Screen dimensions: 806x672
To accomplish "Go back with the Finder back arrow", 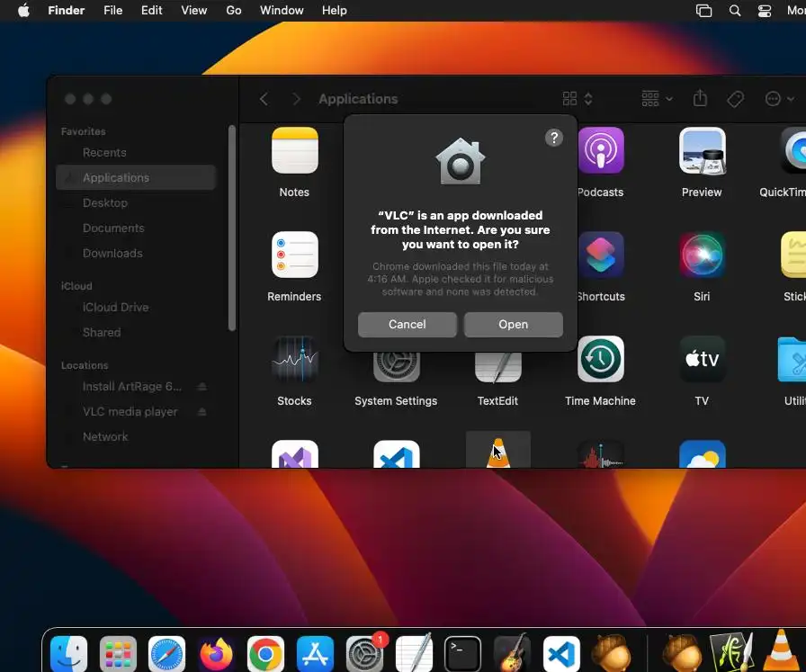I will 264,99.
